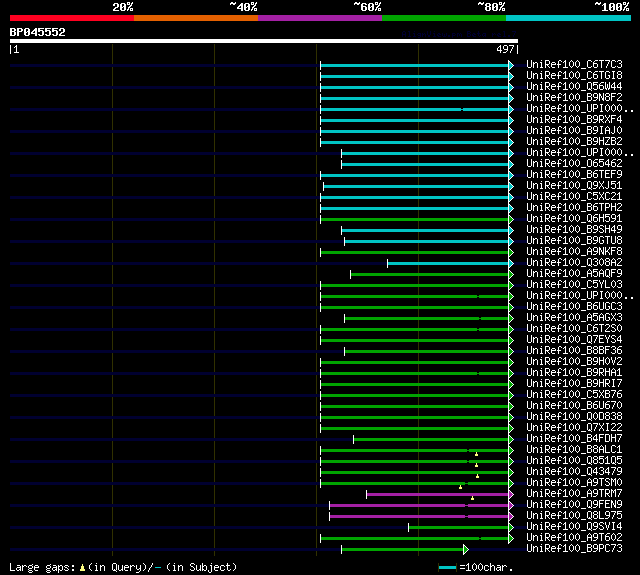Screen dimensions: 640x575
Task: Click the purple alignment bar for A9TRM7
Action: pyautogui.click(x=438, y=495)
